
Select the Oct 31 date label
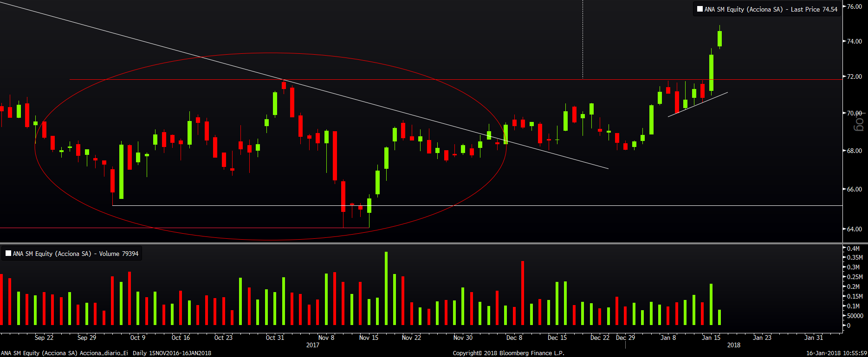pyautogui.click(x=275, y=338)
